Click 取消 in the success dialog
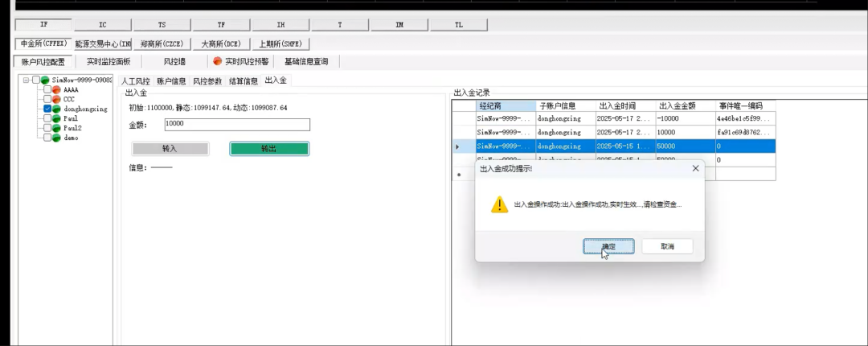 pos(667,246)
